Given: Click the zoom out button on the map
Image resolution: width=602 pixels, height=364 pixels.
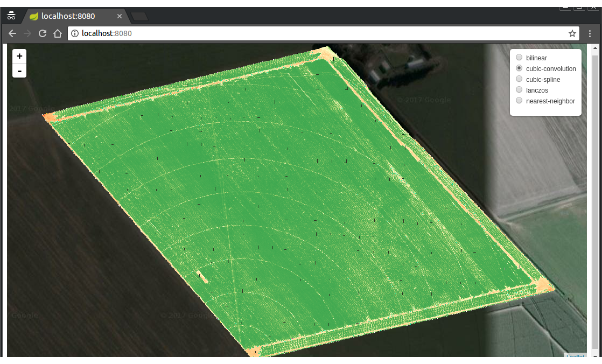Looking at the screenshot, I should [x=19, y=70].
